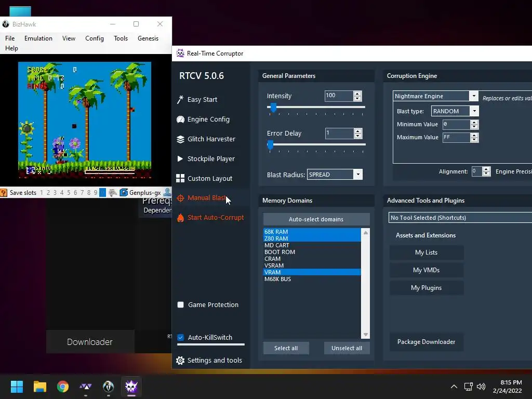Select M68K BUS memory domain
Screen dimensions: 532x399
[312, 279]
